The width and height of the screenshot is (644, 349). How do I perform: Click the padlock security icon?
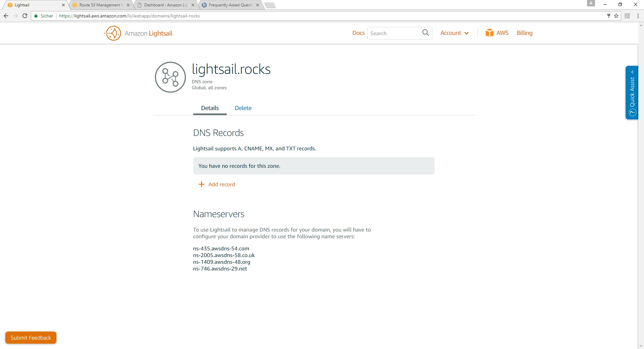pyautogui.click(x=36, y=16)
